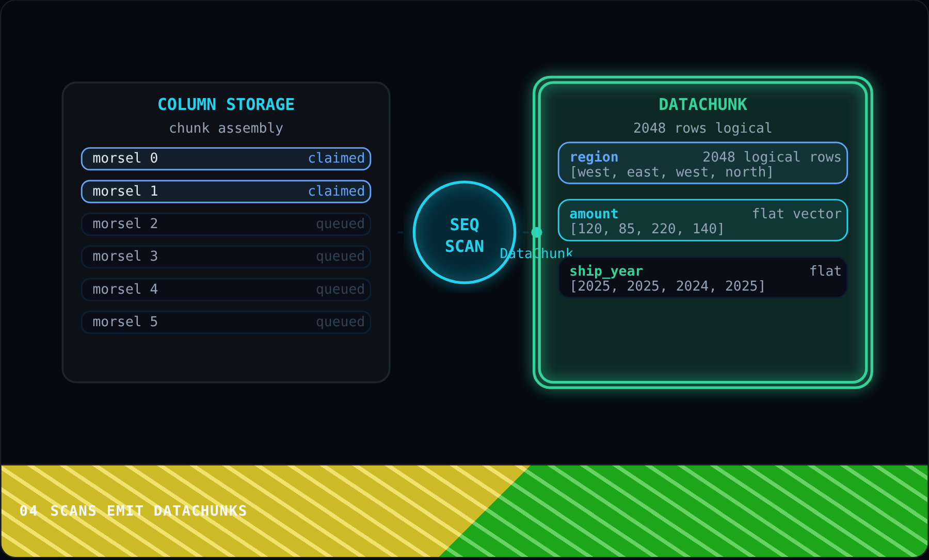
Task: Click the chunk assembly subtitle
Action: [x=226, y=128]
